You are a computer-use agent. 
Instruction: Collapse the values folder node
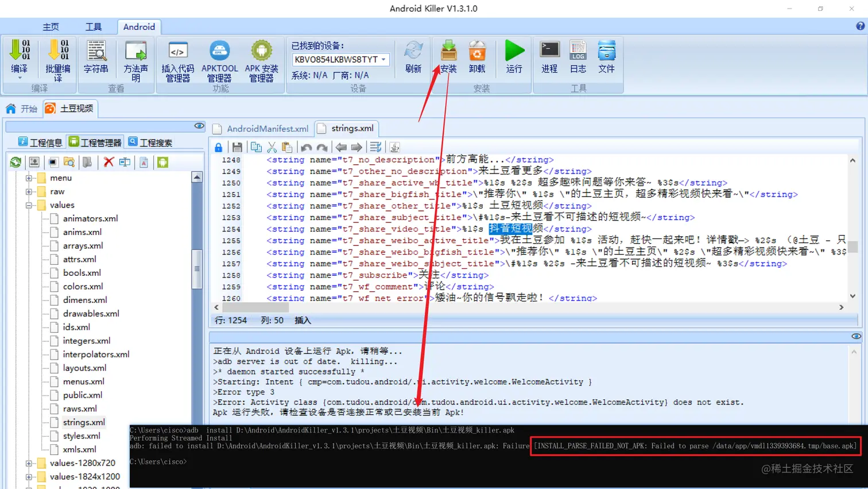click(x=29, y=205)
